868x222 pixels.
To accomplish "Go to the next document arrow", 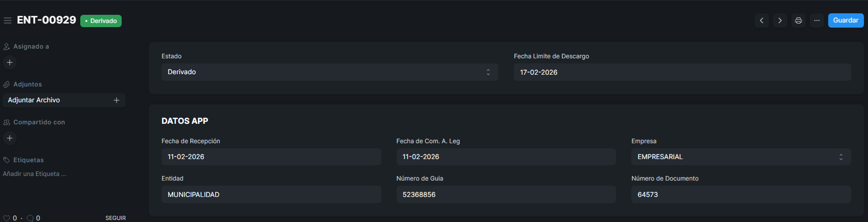I will (x=780, y=20).
